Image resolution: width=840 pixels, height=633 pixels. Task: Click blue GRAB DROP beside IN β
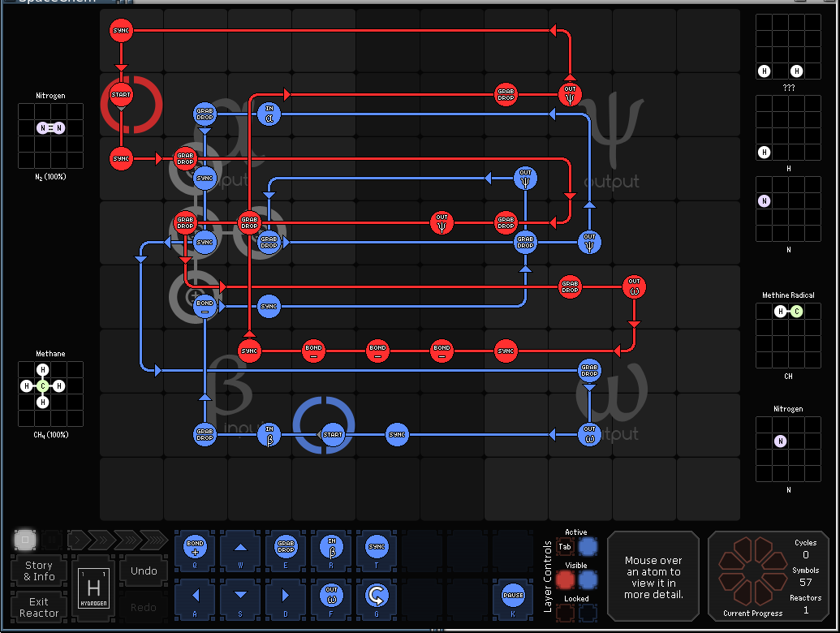coord(205,434)
